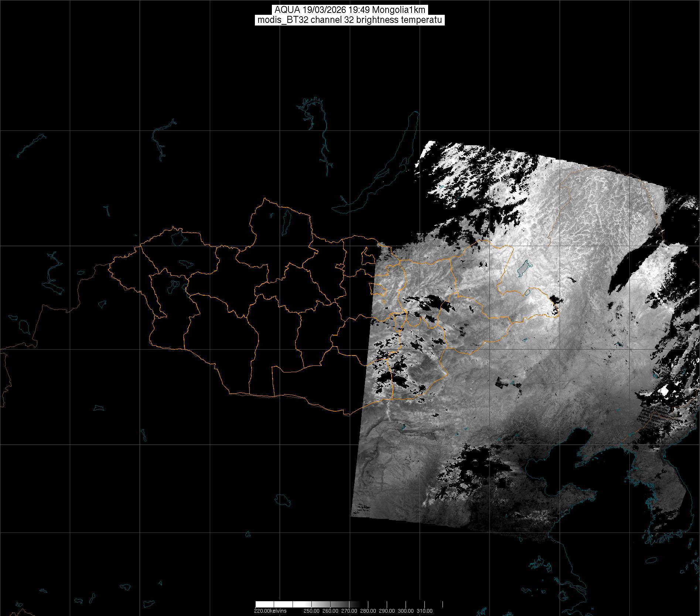Click the leftmost white segment of the colorbar

[x=264, y=605]
